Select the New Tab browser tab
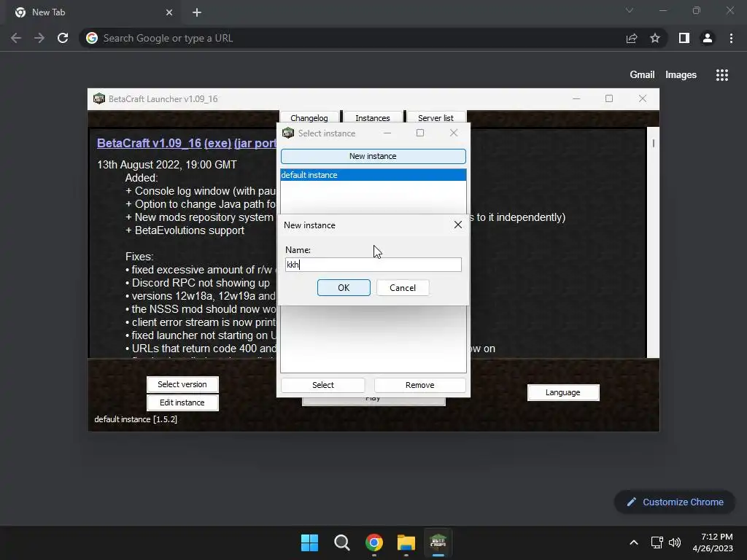Screen dimensions: 747x560 [x=93, y=12]
